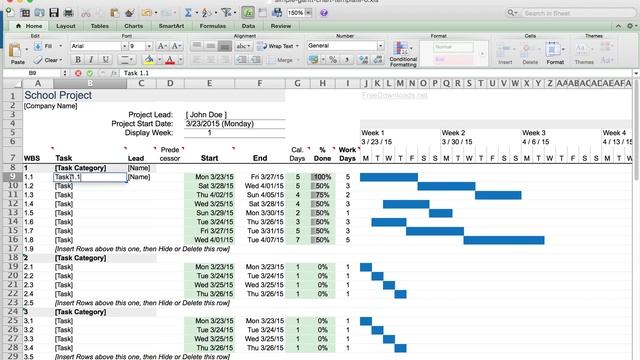This screenshot has width=640, height=360.
Task: Open the Toolbox panel icon
Action: tap(262, 13)
